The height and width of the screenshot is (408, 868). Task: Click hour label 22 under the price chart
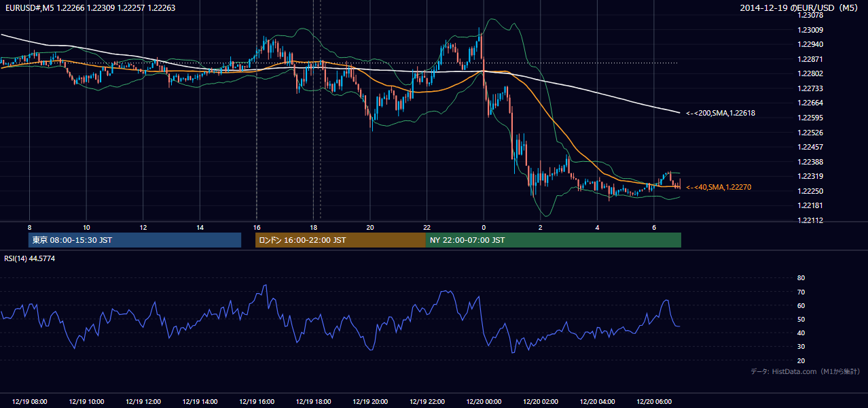[x=427, y=227]
